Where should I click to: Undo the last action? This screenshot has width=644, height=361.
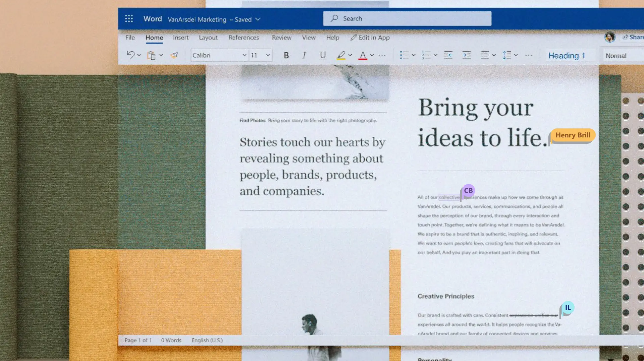(x=131, y=55)
